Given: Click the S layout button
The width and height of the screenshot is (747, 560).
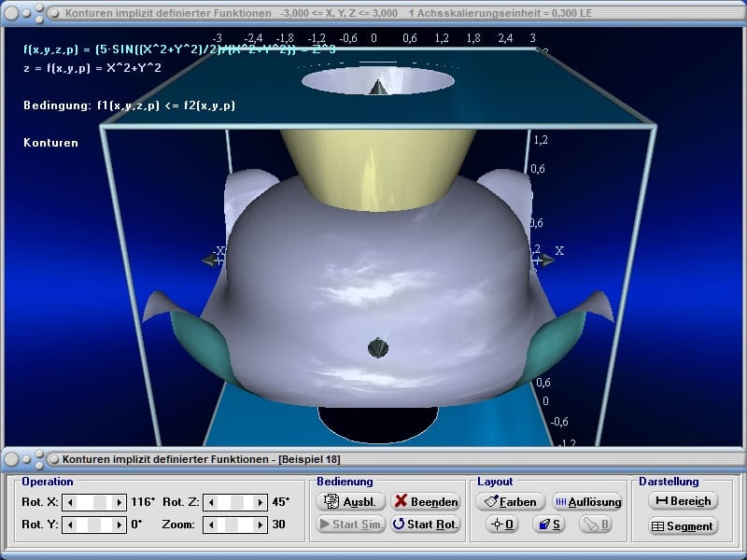Looking at the screenshot, I should pos(549,525).
